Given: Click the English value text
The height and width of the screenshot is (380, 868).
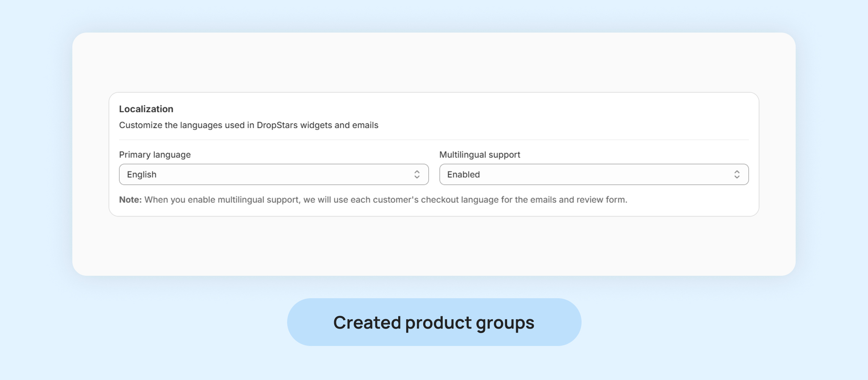Looking at the screenshot, I should (142, 174).
